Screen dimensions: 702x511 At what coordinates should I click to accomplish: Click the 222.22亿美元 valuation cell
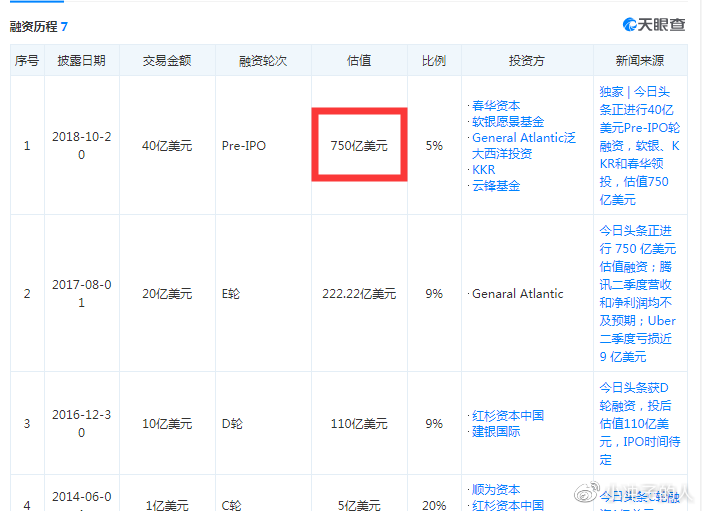click(x=359, y=294)
